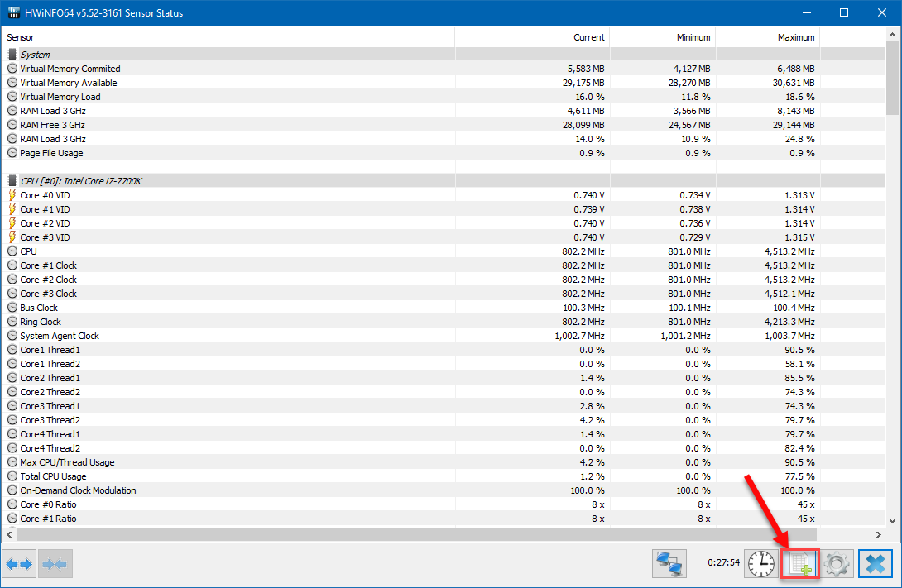Screen dimensions: 902x588
Task: Select the CPU [#0]: Intel Core i7-7700K header
Action: 444,181
